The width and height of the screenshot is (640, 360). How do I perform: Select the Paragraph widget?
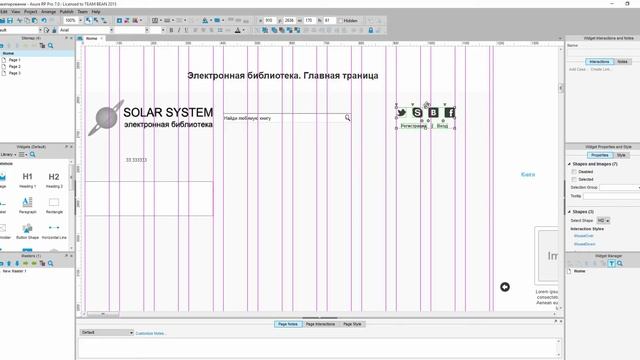coord(27,205)
